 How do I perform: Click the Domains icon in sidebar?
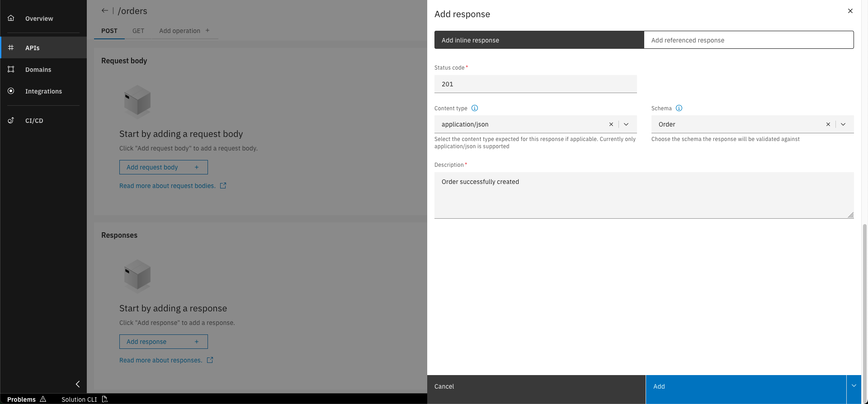11,69
